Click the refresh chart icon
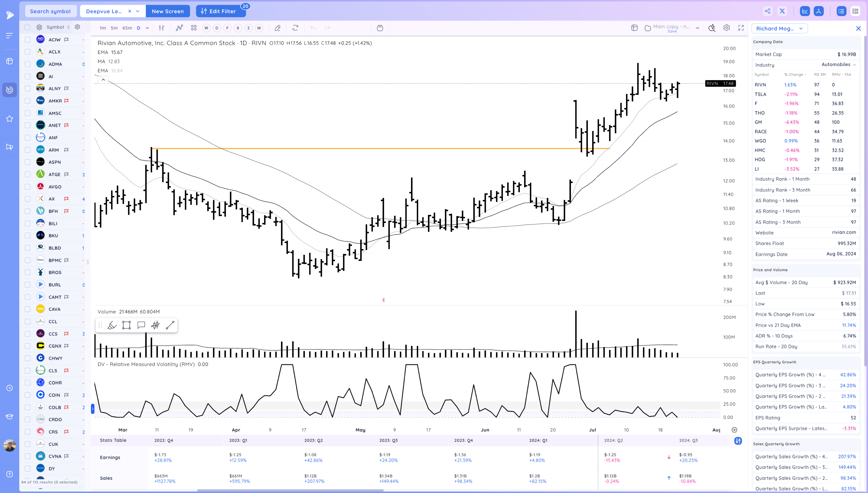The width and height of the screenshot is (868, 493). (295, 28)
